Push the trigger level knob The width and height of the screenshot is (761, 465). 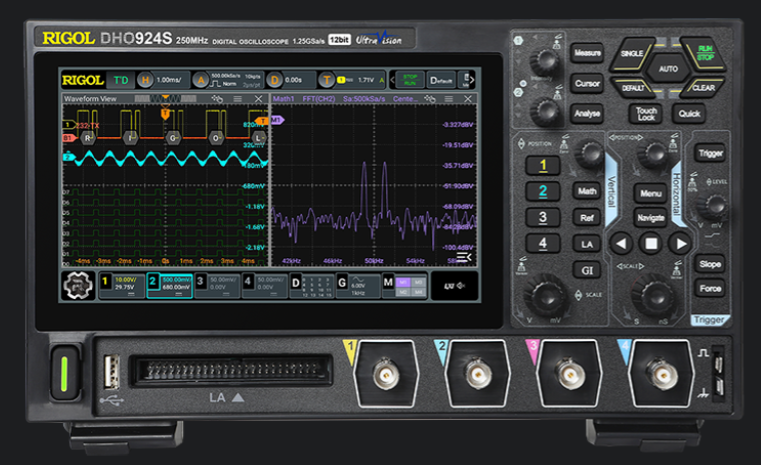[712, 206]
